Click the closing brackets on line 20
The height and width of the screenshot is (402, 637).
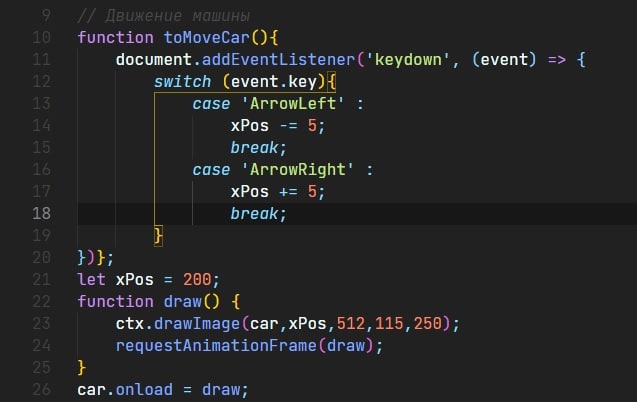(96, 257)
